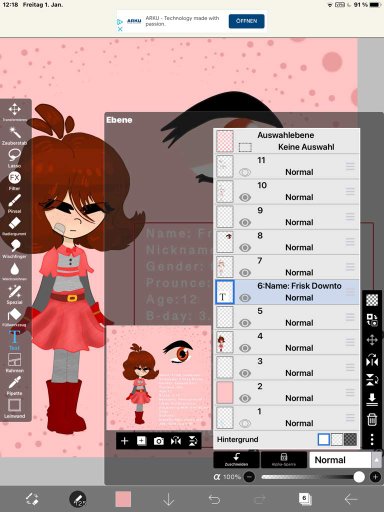384x512 pixels.
Task: Select the Pipette eyedropper tool
Action: [14, 386]
